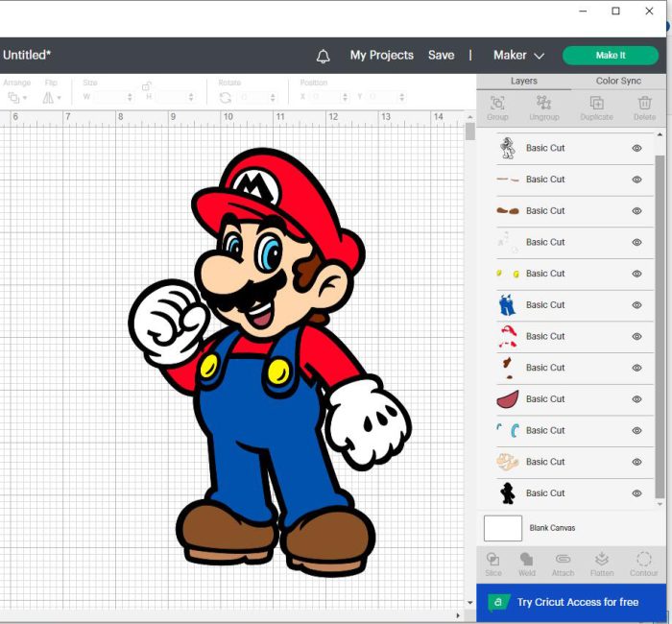Screen dimensions: 672x624
Task: Click the Arrange icon in toolbar
Action: (x=13, y=98)
